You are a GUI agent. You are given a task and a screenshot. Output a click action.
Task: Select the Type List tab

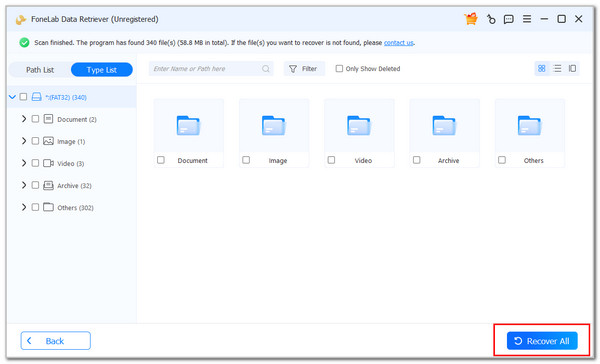click(102, 70)
